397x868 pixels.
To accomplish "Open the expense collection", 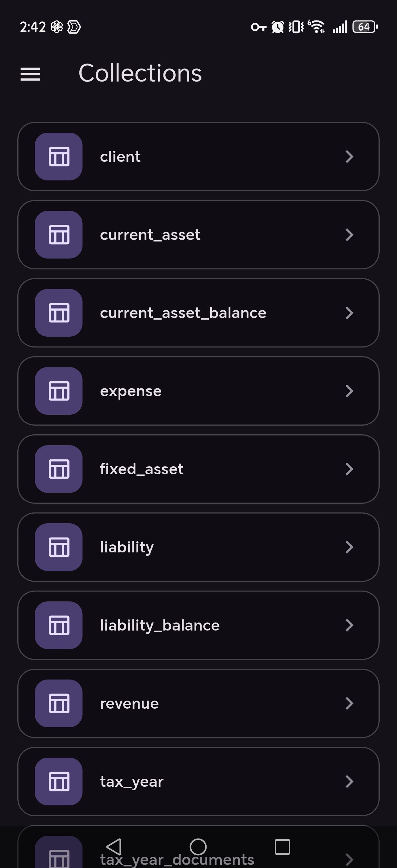I will (x=198, y=391).
